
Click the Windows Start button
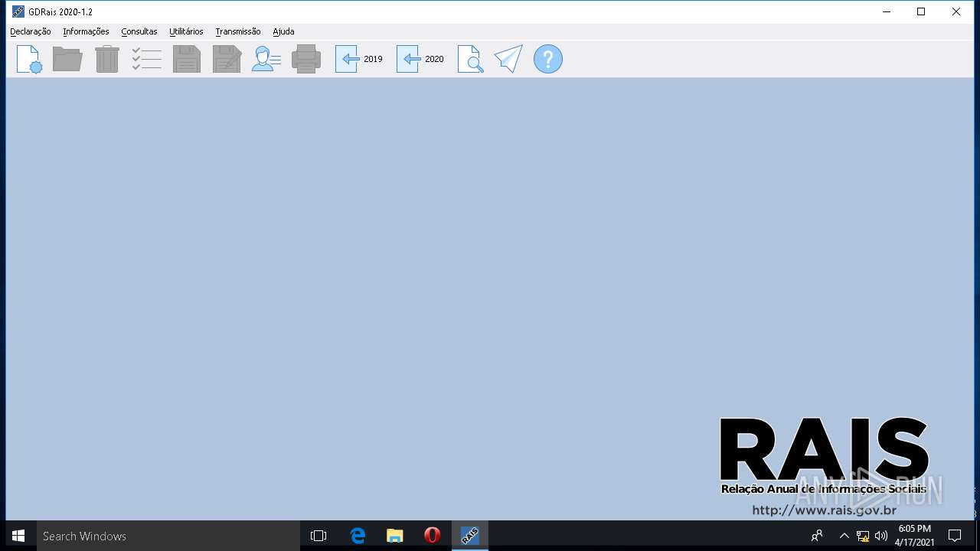click(x=18, y=536)
